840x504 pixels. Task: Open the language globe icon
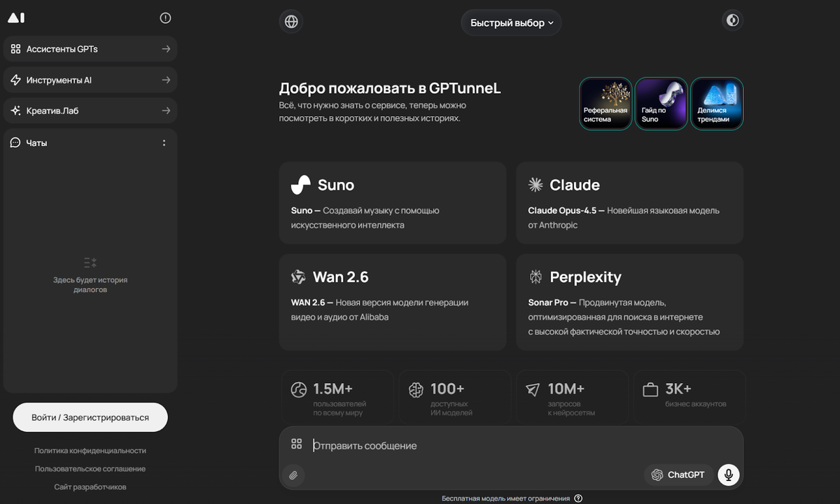tap(291, 22)
